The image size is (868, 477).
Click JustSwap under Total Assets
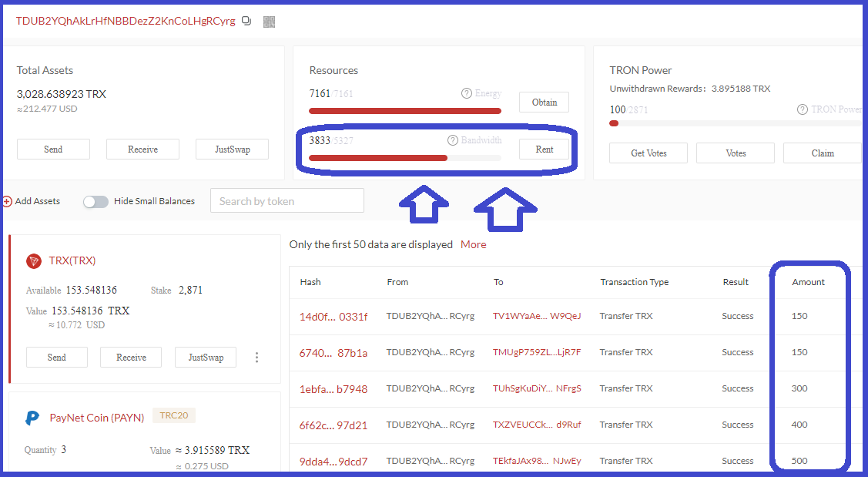tap(232, 149)
